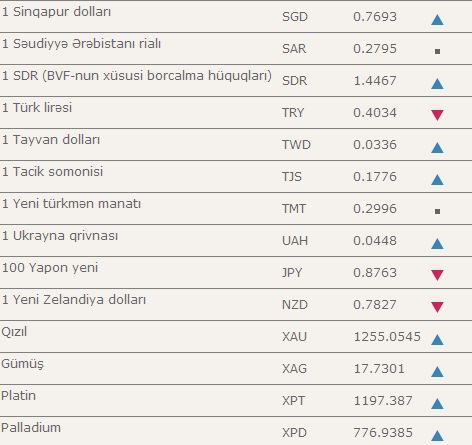Click the red down arrow for Turkish lira
Screen dimensions: 472x445
[x=437, y=115]
